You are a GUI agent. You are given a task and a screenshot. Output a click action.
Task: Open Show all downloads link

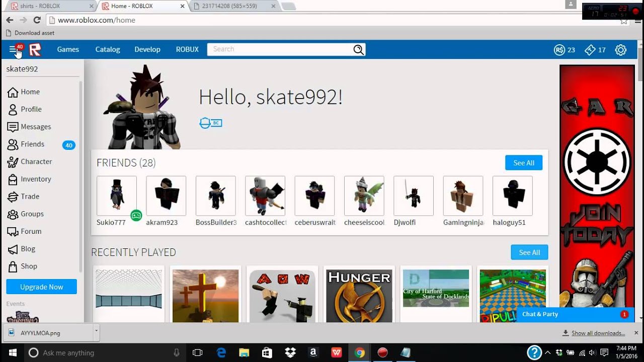598,333
